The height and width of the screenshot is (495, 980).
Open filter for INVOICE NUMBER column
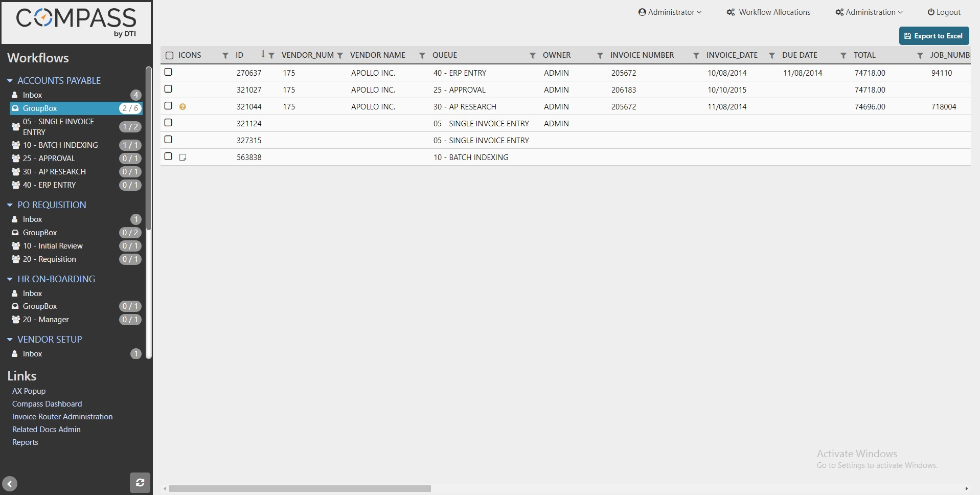[x=696, y=55]
